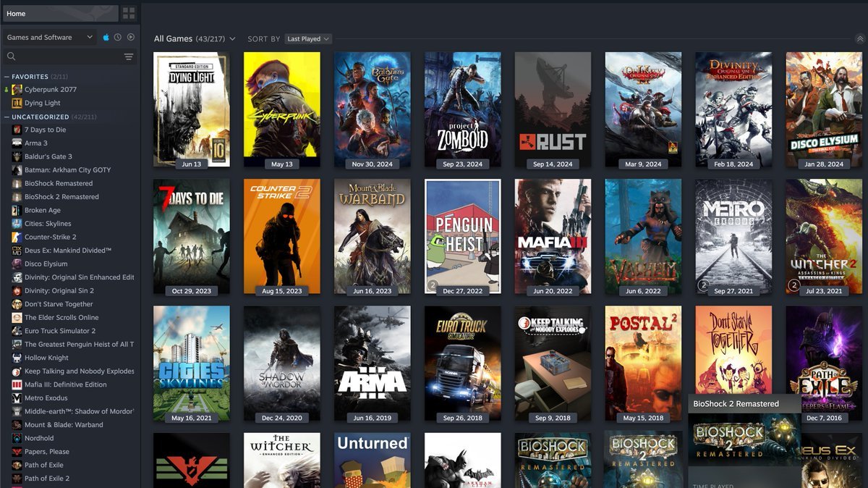Viewport: 868px width, 488px height.
Task: Click the Arma 3 sidebar icon
Action: [x=17, y=143]
